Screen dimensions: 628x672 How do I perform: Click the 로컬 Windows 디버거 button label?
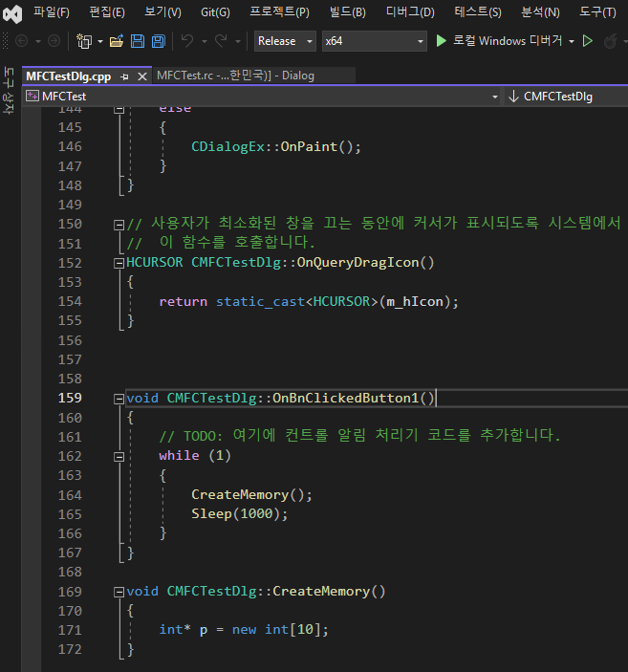[x=508, y=41]
